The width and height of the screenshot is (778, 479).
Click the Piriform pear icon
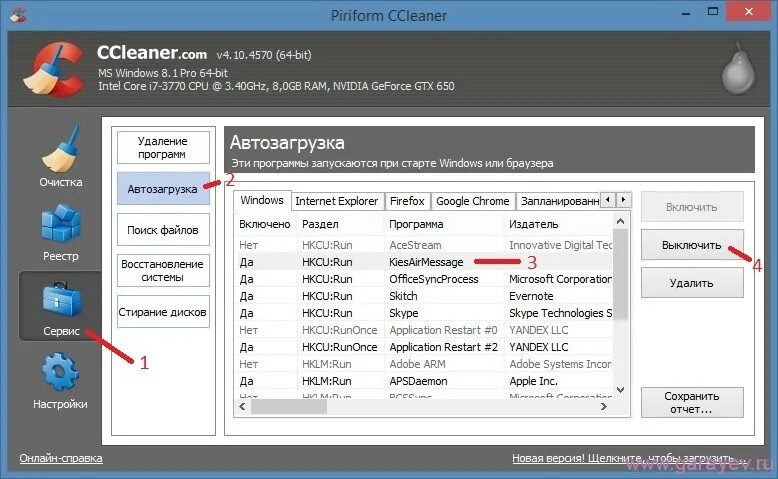pos(738,68)
